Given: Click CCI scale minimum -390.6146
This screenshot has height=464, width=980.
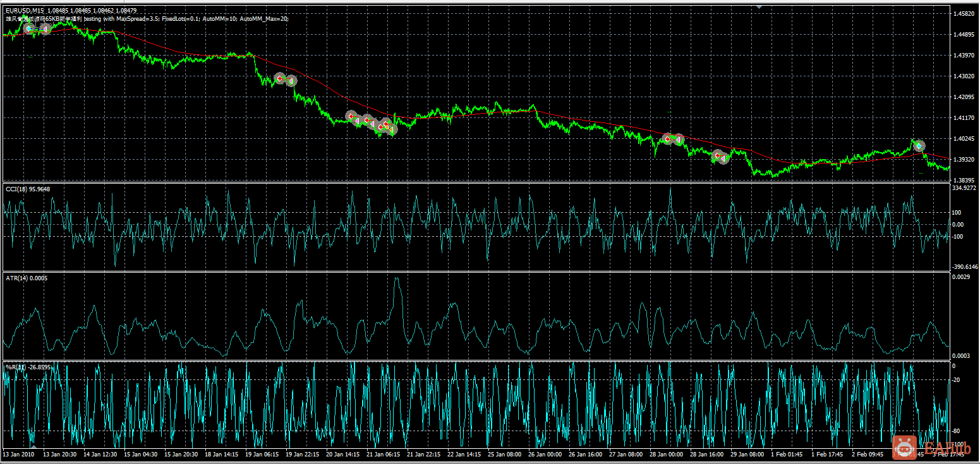Looking at the screenshot, I should click(x=965, y=267).
